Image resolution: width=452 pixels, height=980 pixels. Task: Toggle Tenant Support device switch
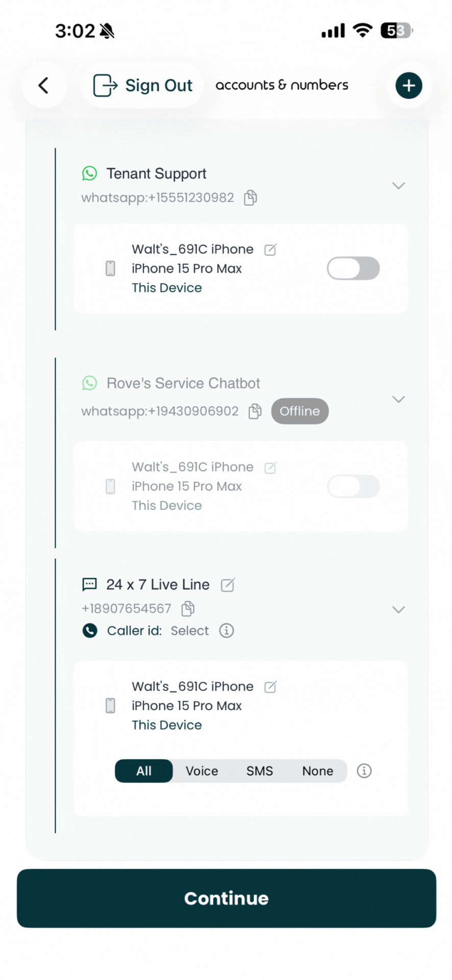tap(353, 268)
